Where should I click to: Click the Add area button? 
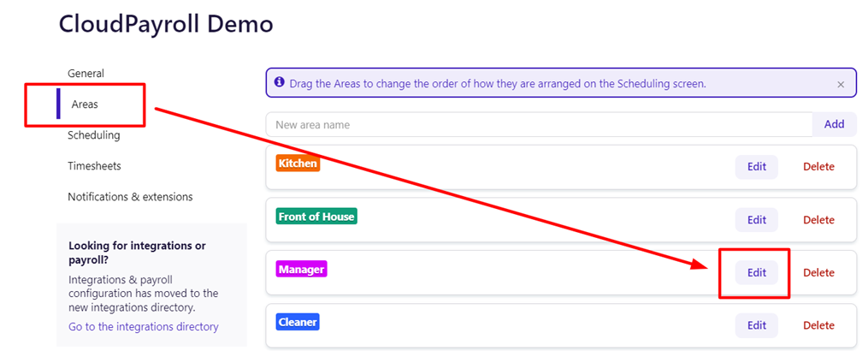(x=834, y=124)
